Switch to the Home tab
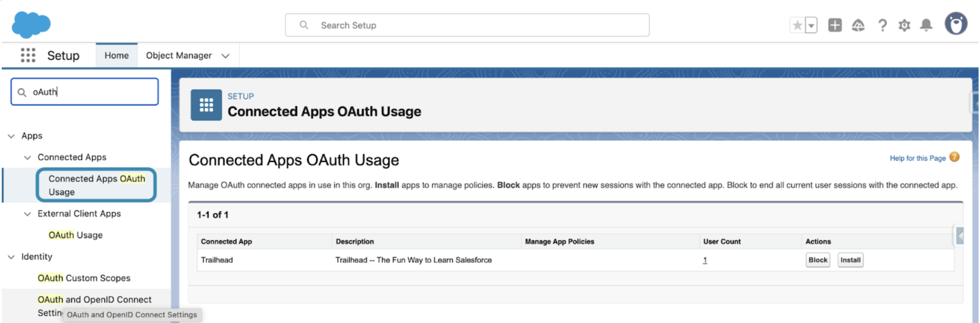The image size is (980, 323). point(116,55)
